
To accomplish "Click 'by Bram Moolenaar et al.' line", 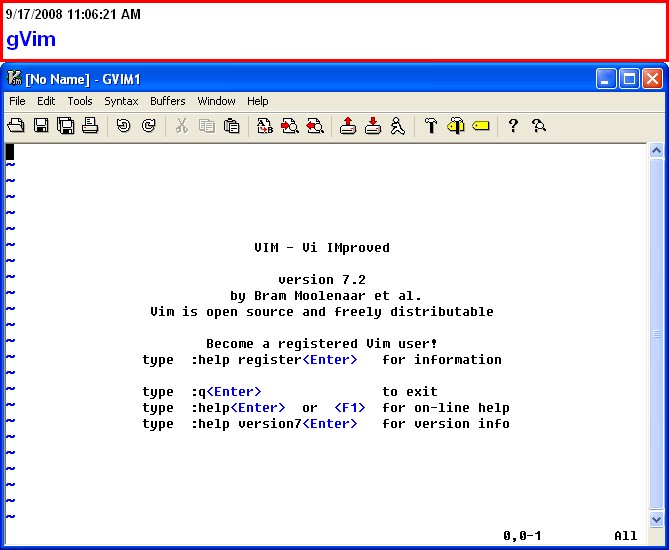I will [x=326, y=296].
